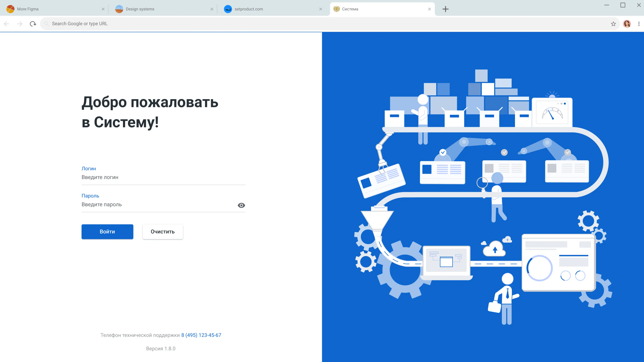
Task: Click the Введите логин input field
Action: 162,177
